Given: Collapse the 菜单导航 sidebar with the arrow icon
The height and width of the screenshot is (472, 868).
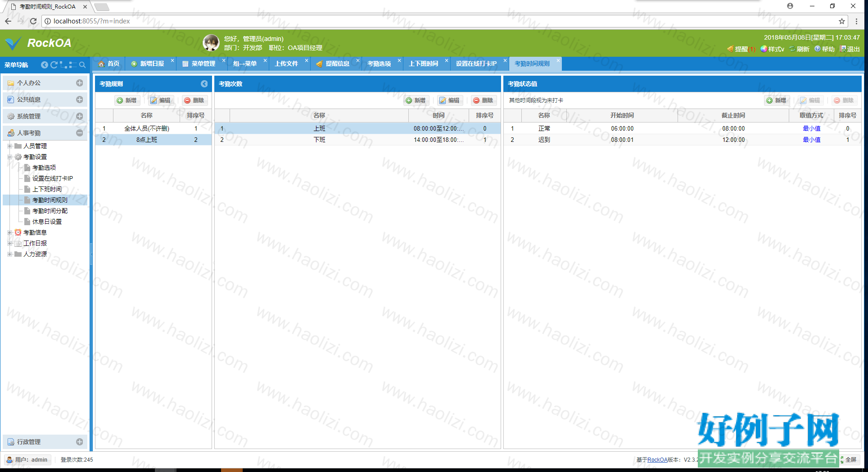Looking at the screenshot, I should pyautogui.click(x=44, y=65).
